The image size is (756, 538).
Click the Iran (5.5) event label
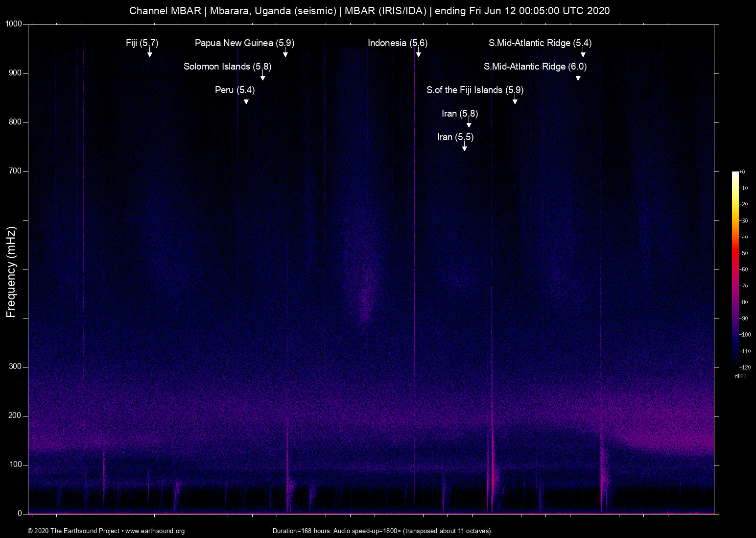456,137
